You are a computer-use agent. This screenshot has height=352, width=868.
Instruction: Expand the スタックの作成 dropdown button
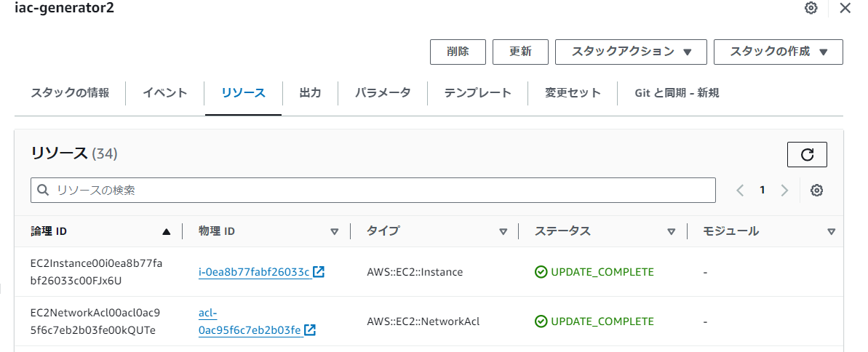(779, 52)
